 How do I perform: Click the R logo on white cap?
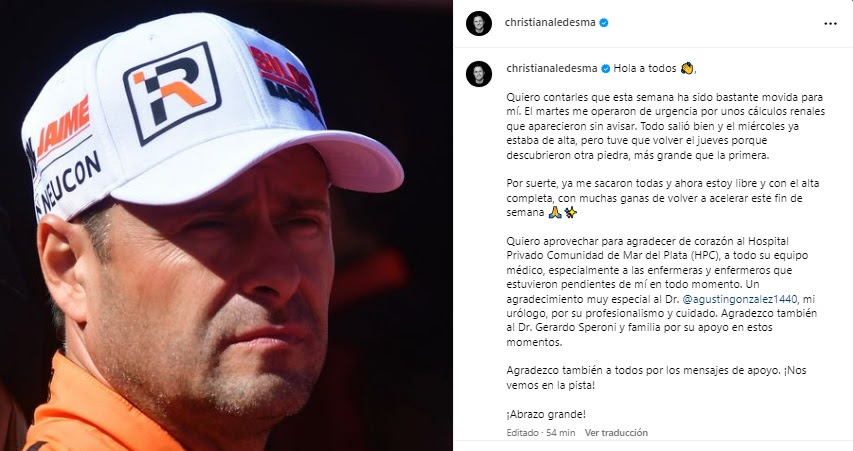[172, 92]
